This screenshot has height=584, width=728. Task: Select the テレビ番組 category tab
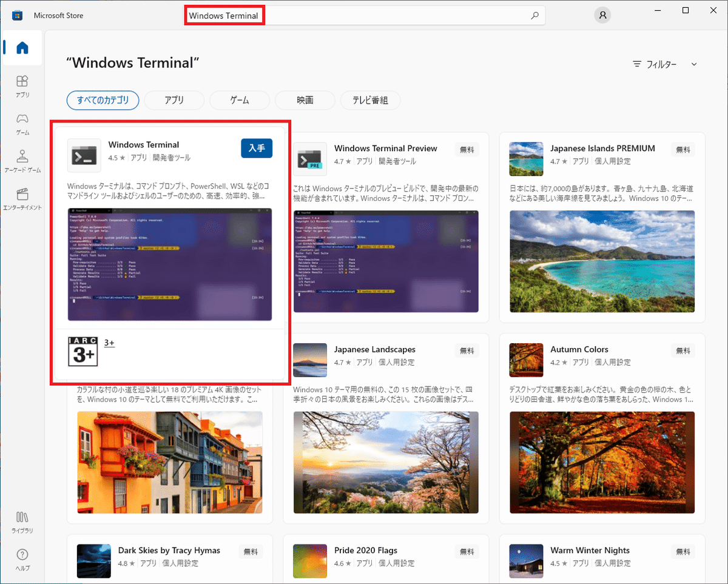[370, 100]
